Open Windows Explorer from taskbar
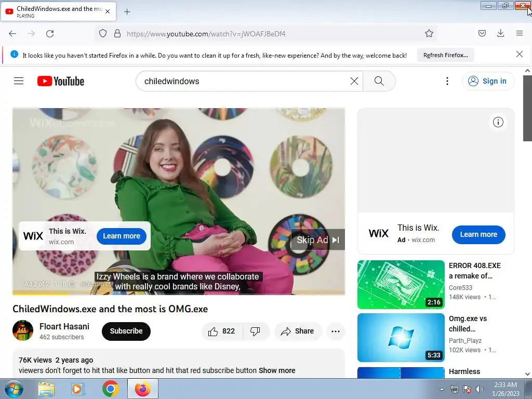 (x=46, y=389)
